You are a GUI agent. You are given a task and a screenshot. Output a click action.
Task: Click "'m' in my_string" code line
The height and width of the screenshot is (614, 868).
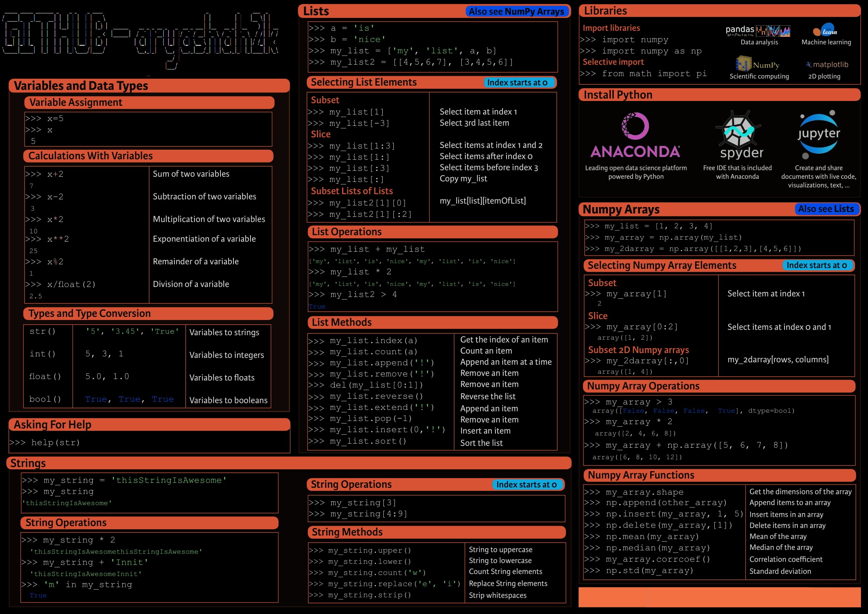click(77, 585)
